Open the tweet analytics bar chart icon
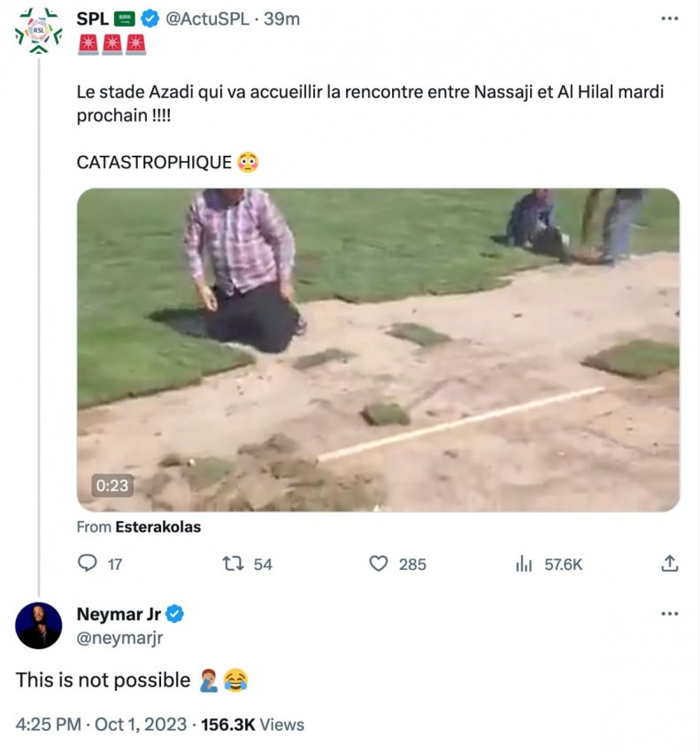 [524, 564]
